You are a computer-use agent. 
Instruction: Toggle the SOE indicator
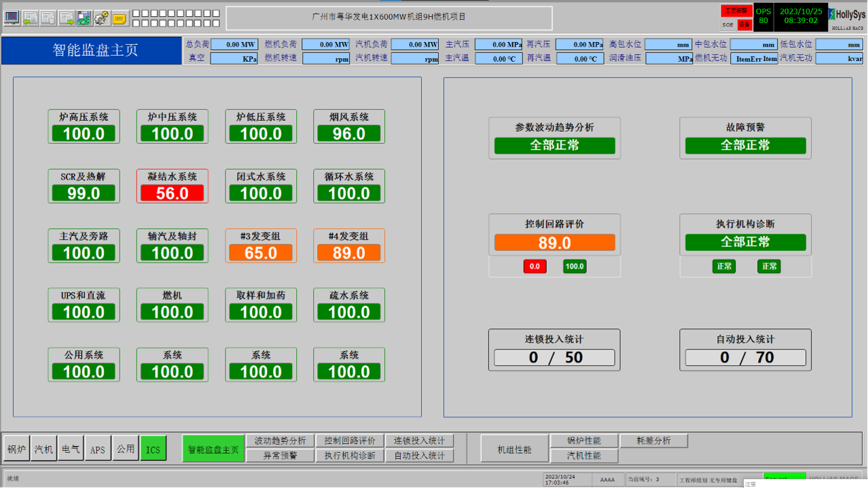click(x=727, y=24)
